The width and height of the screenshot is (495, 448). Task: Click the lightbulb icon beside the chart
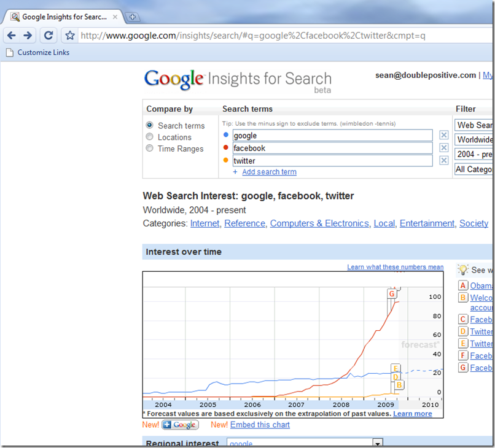[x=462, y=270]
